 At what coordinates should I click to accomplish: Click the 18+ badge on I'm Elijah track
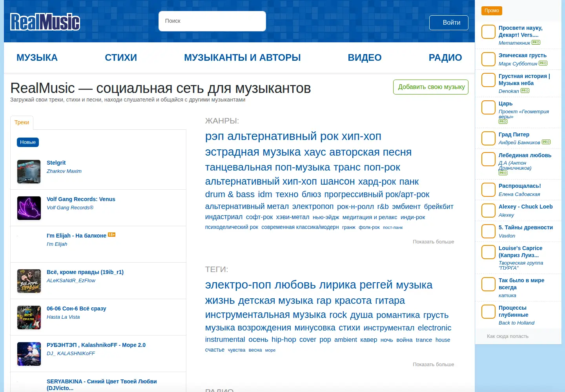(x=112, y=235)
